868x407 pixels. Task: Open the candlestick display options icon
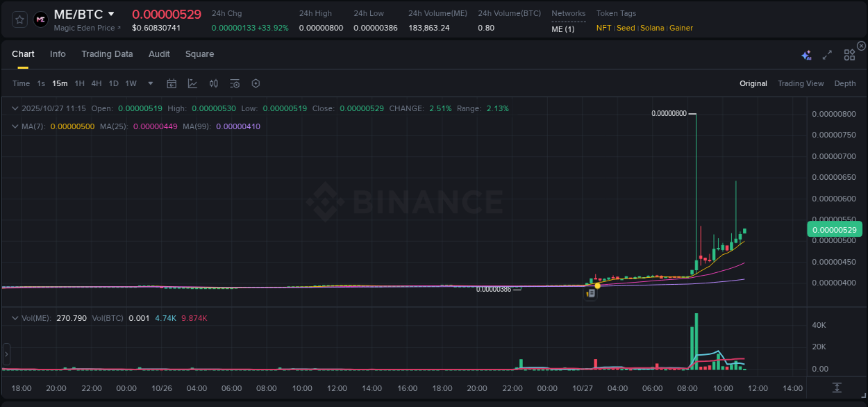pos(213,83)
